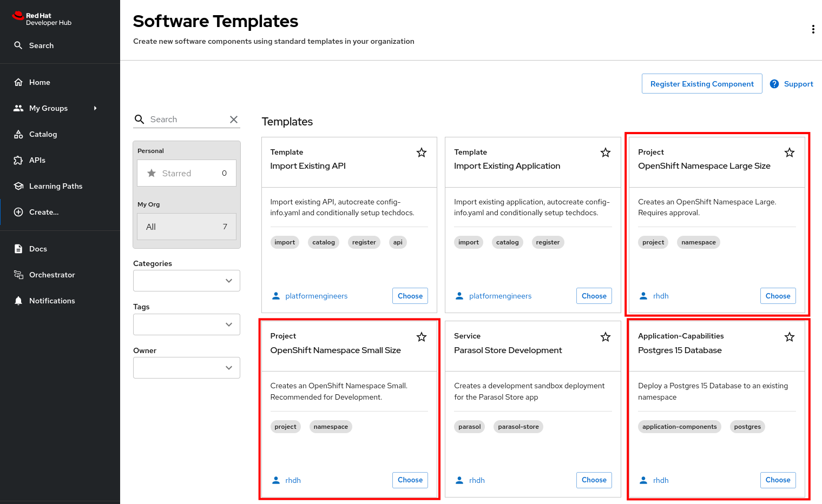Click the 'Postgres 15 Database' card title

(680, 350)
